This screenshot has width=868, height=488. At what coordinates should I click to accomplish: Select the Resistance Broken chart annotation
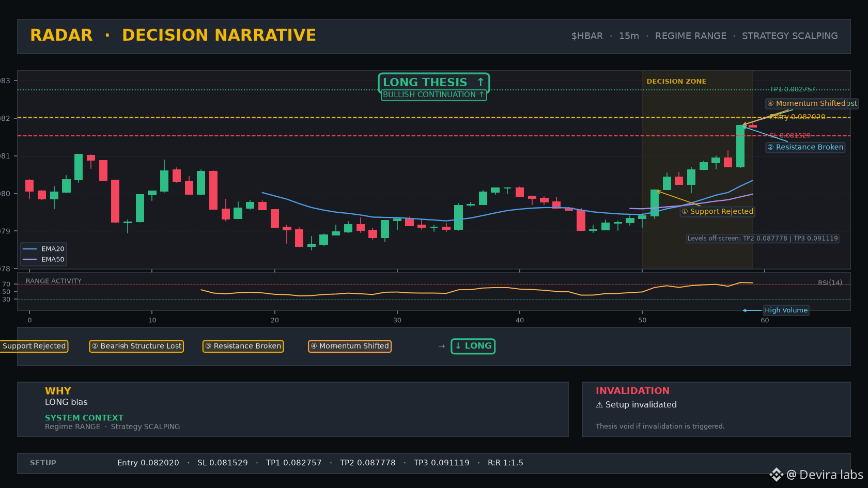click(805, 147)
